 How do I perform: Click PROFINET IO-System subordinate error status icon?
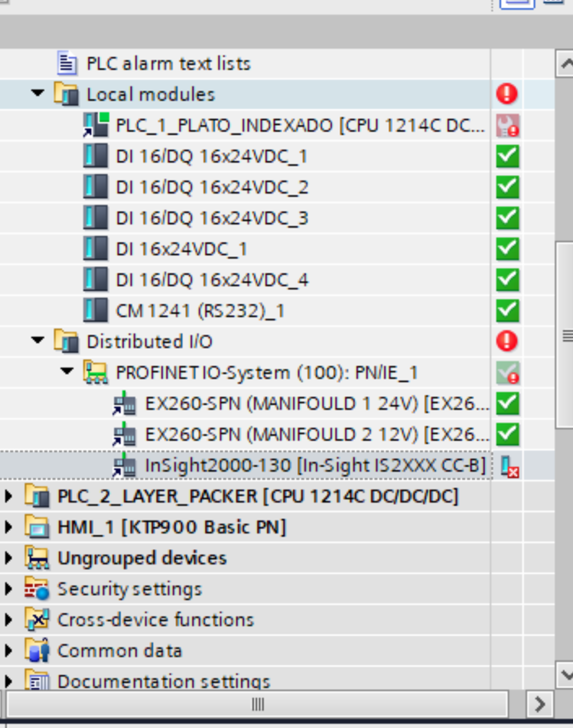tap(507, 373)
